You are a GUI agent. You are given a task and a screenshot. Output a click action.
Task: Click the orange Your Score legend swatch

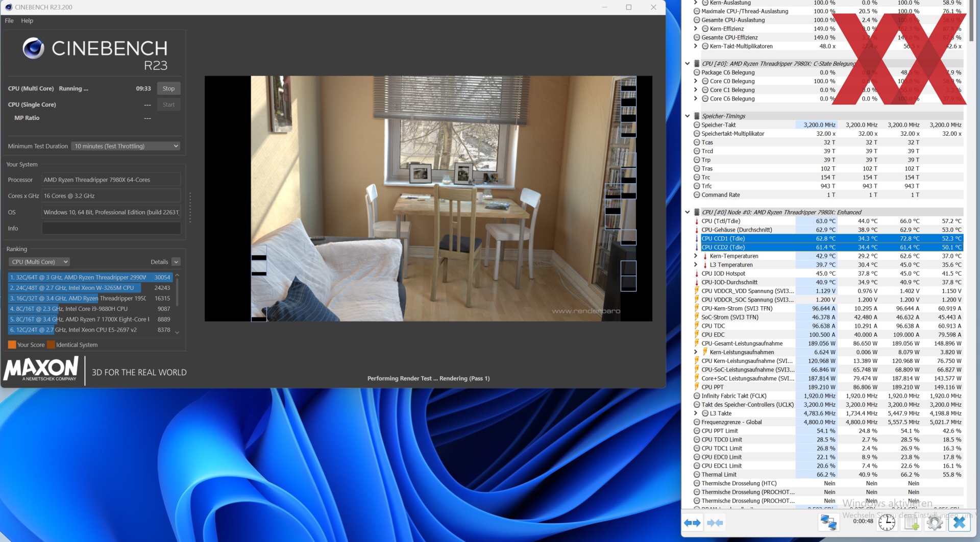(x=12, y=345)
